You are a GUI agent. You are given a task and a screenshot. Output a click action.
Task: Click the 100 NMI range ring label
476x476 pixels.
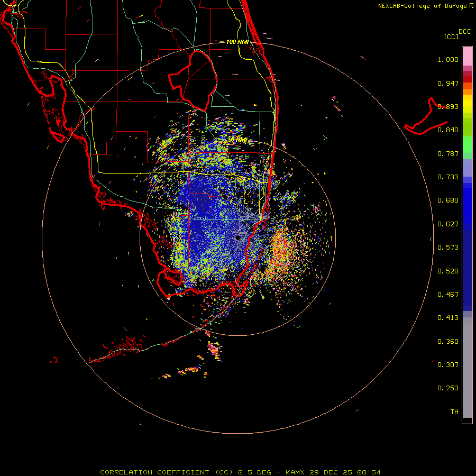(237, 42)
